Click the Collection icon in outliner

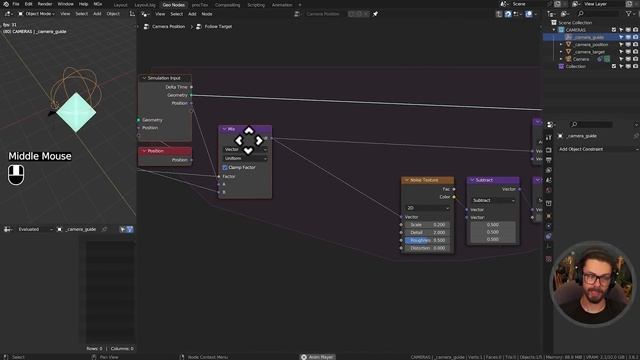coord(561,66)
